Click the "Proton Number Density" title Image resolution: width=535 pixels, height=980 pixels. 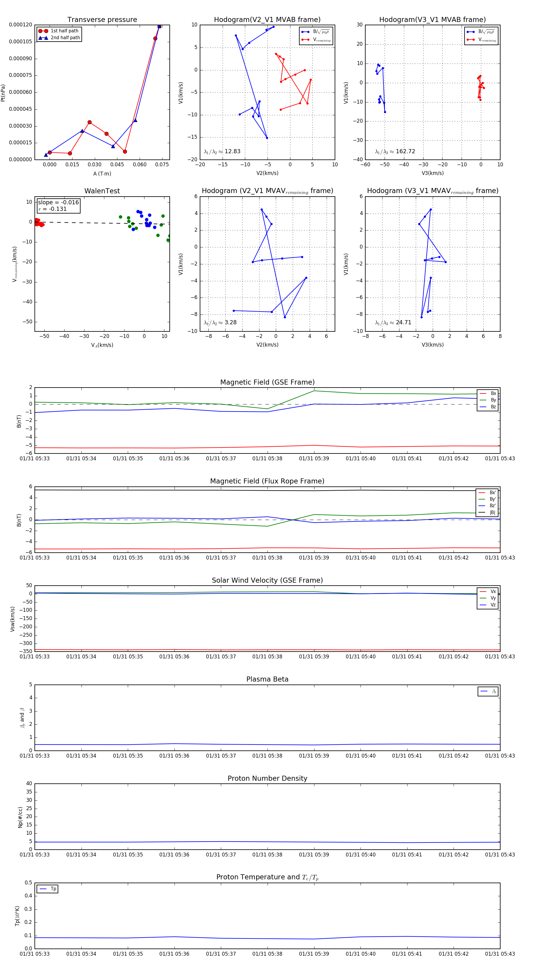(x=267, y=778)
